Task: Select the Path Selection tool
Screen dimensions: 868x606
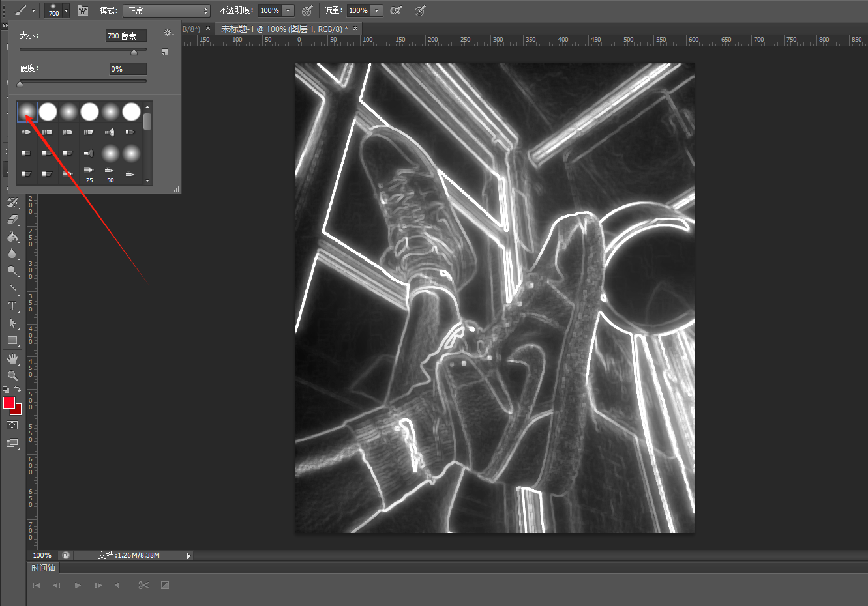Action: click(12, 323)
